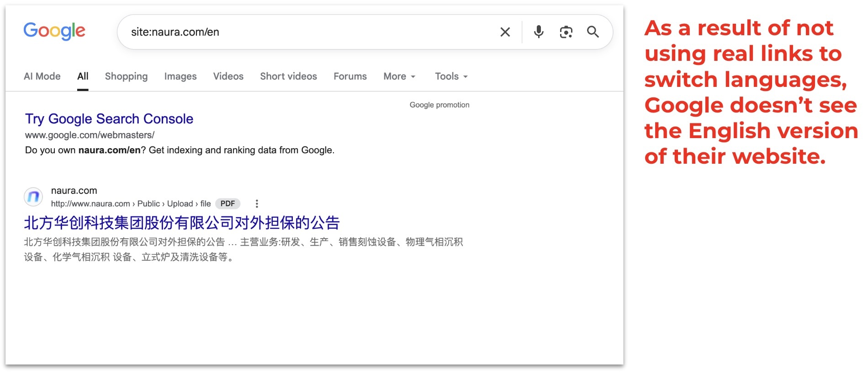Open the Forums tab

coord(350,76)
